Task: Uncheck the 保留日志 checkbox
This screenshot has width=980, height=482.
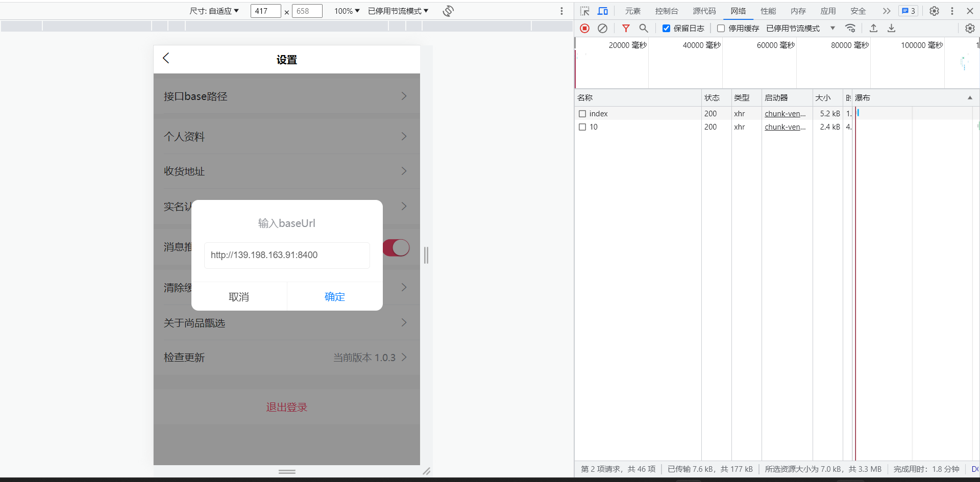Action: tap(666, 29)
